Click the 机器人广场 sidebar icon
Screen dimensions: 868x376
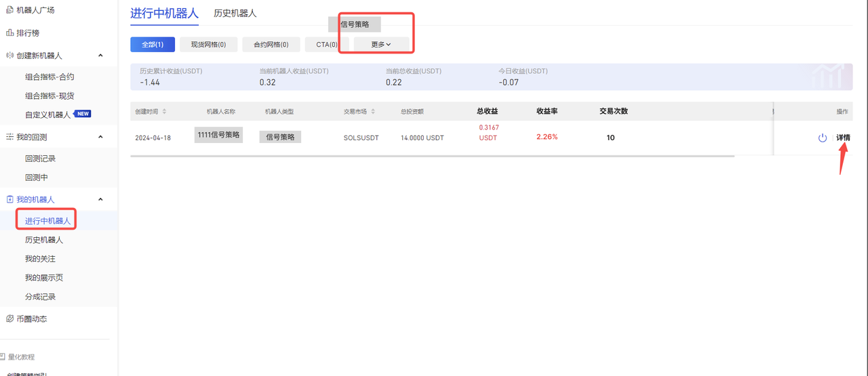click(9, 10)
